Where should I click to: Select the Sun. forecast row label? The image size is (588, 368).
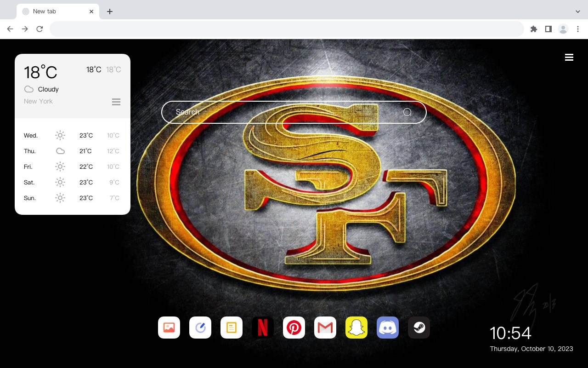coord(30,198)
